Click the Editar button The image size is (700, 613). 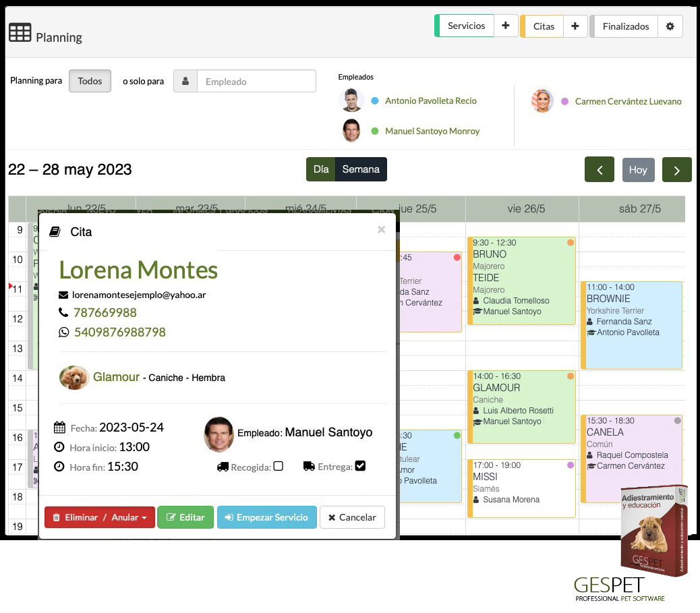click(x=185, y=517)
